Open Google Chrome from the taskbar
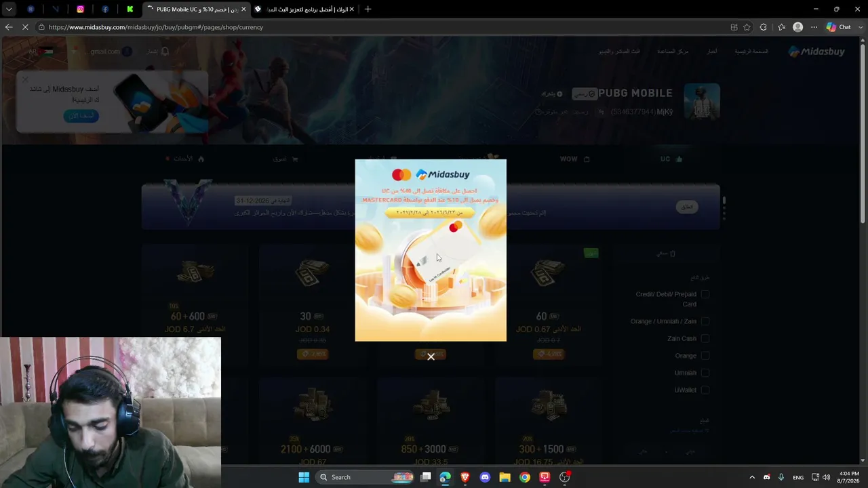Screen dimensions: 868x488 pyautogui.click(x=525, y=477)
